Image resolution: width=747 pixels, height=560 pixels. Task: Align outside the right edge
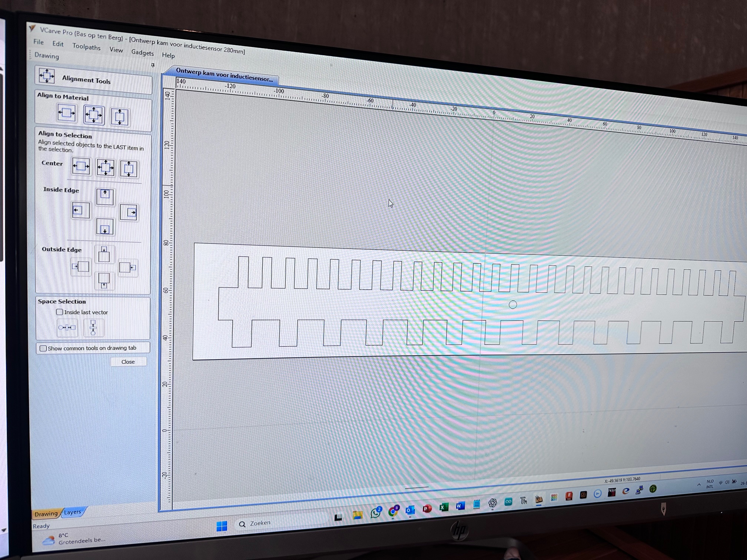click(x=128, y=267)
